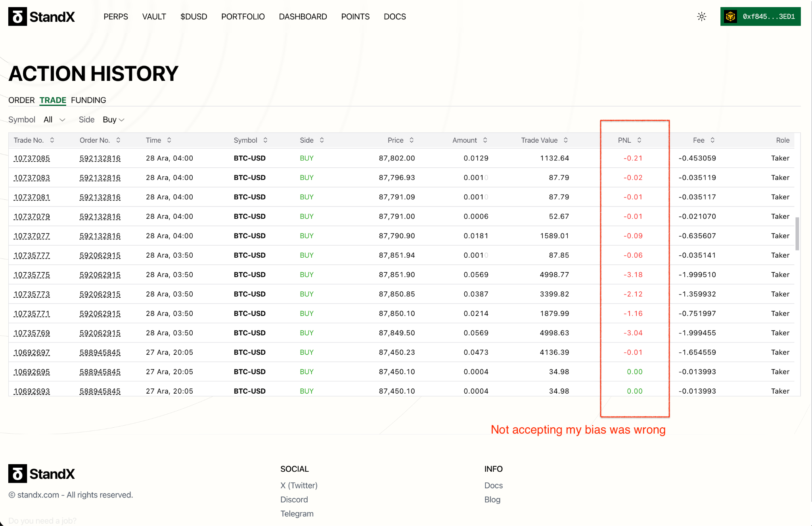Sort by Trade Value column arrows
The image size is (812, 526).
coord(566,140)
